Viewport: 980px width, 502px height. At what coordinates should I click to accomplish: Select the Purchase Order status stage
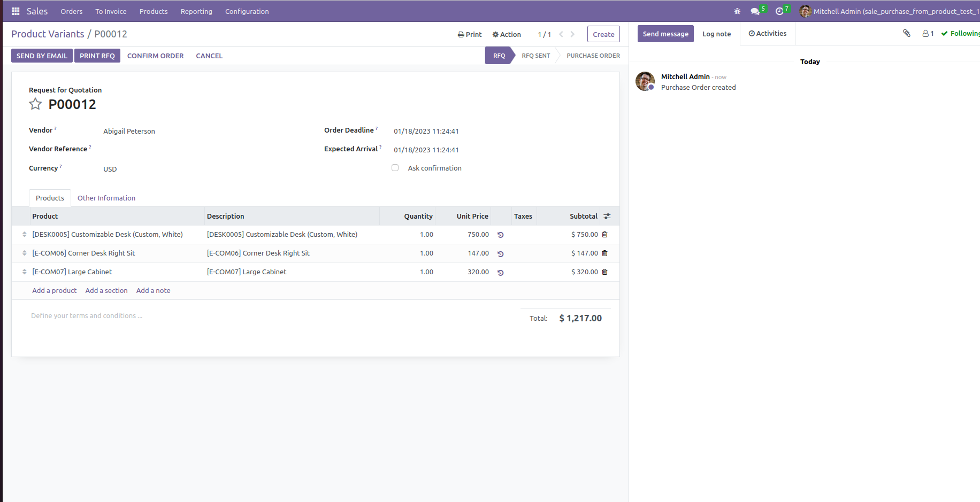coord(593,56)
